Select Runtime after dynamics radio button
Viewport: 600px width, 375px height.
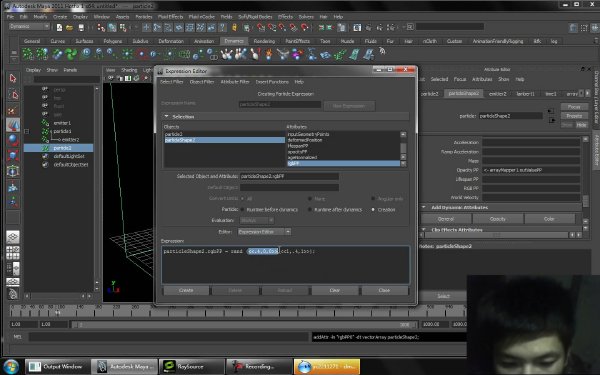click(x=310, y=210)
